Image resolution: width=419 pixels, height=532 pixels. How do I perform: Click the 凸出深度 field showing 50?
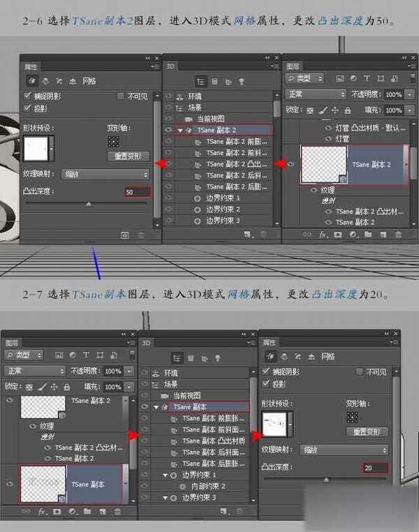137,191
